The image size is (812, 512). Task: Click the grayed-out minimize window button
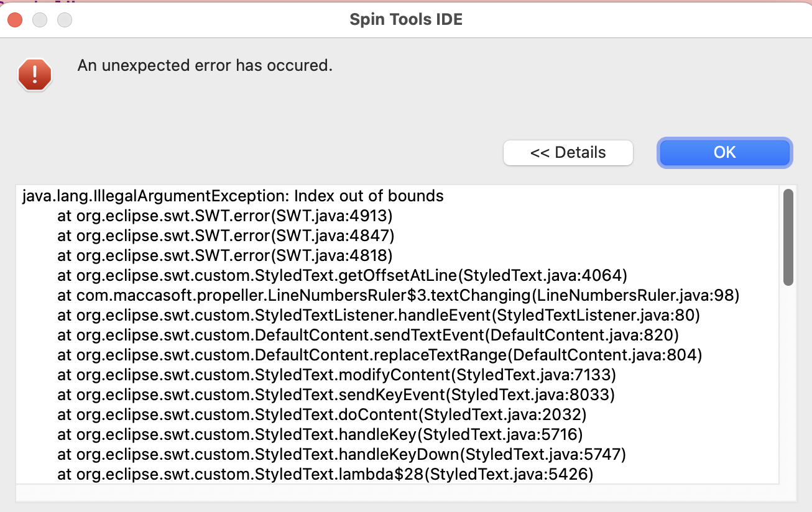(x=40, y=19)
